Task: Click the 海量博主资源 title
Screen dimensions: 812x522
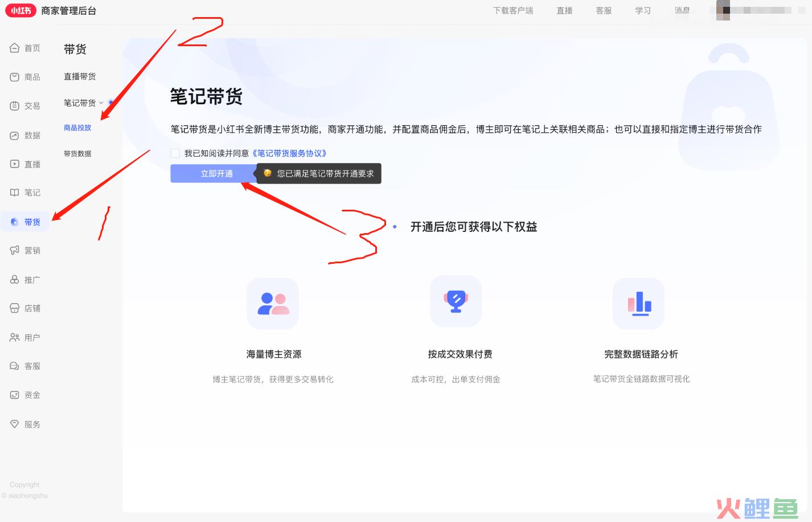Action: (x=274, y=354)
